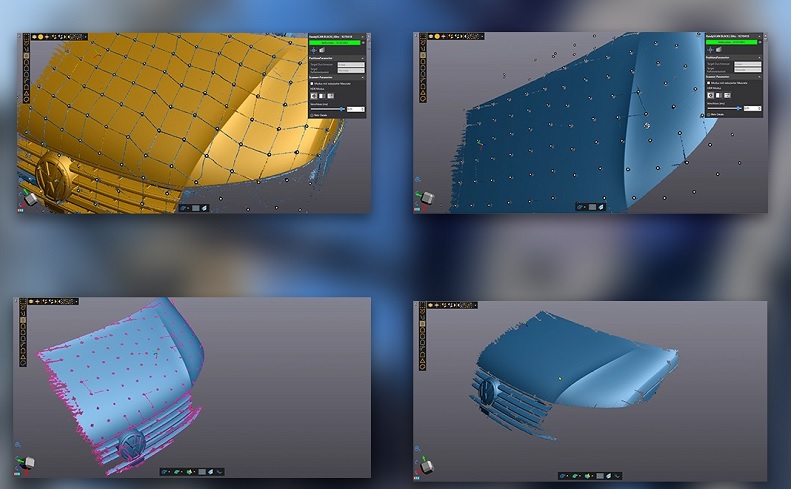Collapse the Scanner-Parameter section in the dark blue scan view
The image size is (792, 491).
(x=759, y=77)
